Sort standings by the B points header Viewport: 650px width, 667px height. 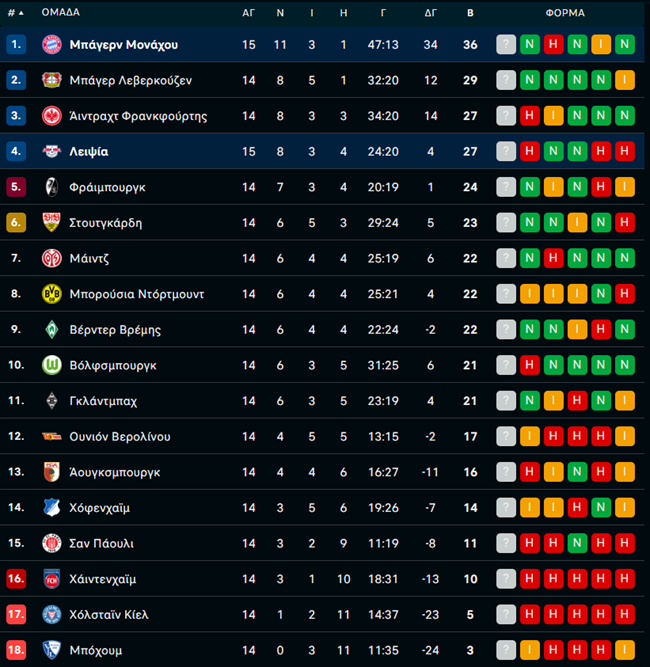(x=470, y=13)
